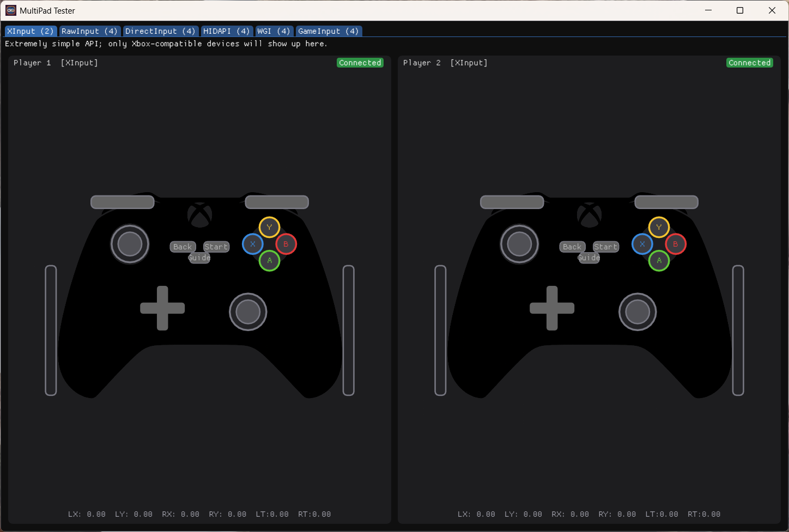Click Player 1 red B button
This screenshot has width=789, height=532.
pyautogui.click(x=286, y=244)
